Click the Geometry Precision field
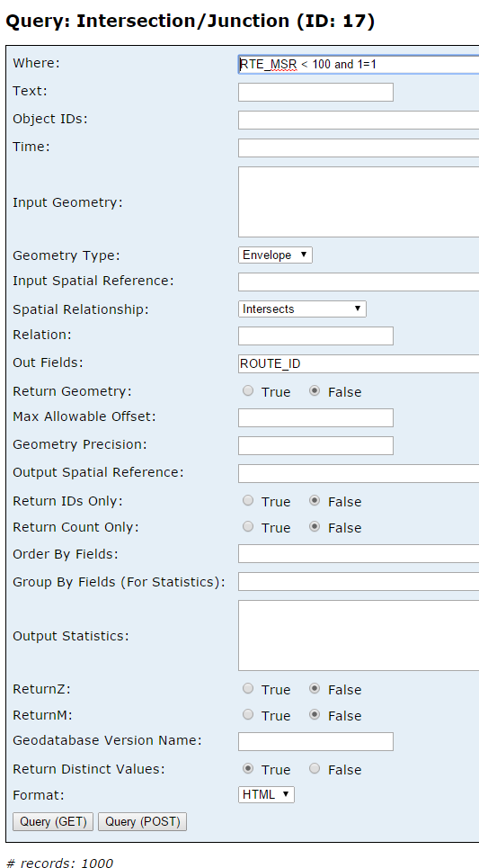Viewport: 479px width, 868px height. coord(315,445)
